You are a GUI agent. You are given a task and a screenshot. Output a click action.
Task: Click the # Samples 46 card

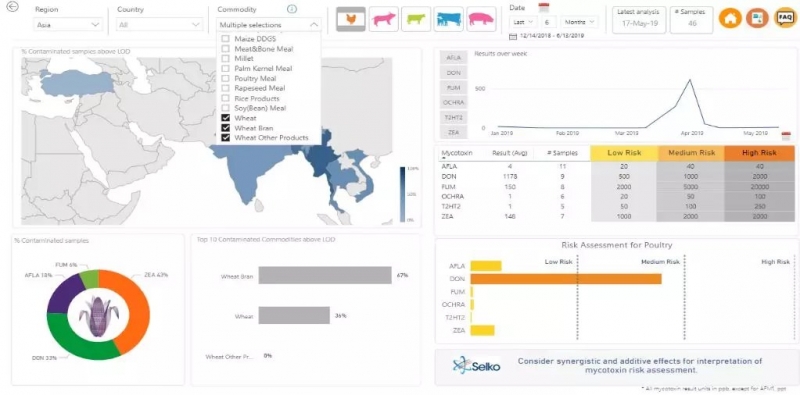tap(692, 19)
